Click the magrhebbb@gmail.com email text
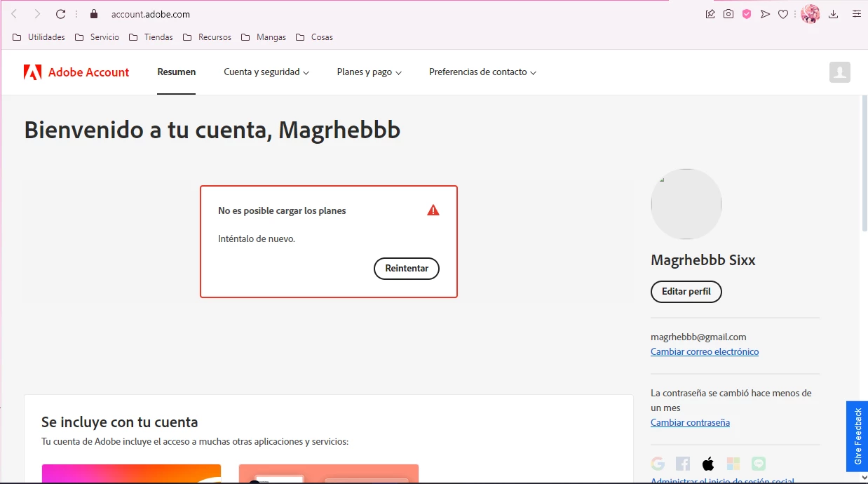The image size is (868, 484). 698,337
